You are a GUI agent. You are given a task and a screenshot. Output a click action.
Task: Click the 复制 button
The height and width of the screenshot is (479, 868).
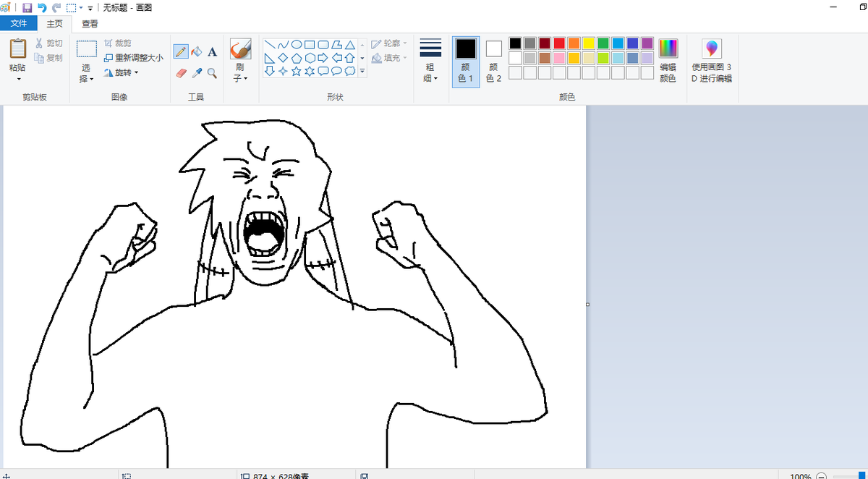[49, 58]
